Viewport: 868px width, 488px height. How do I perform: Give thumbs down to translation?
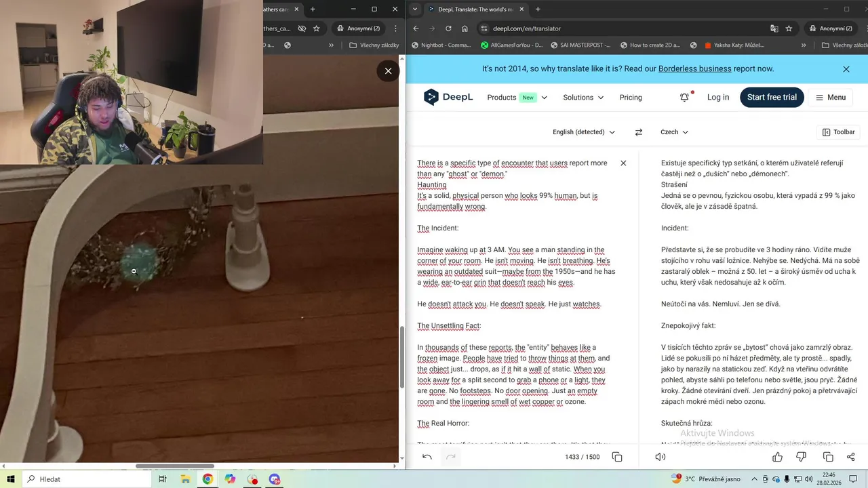tap(801, 457)
